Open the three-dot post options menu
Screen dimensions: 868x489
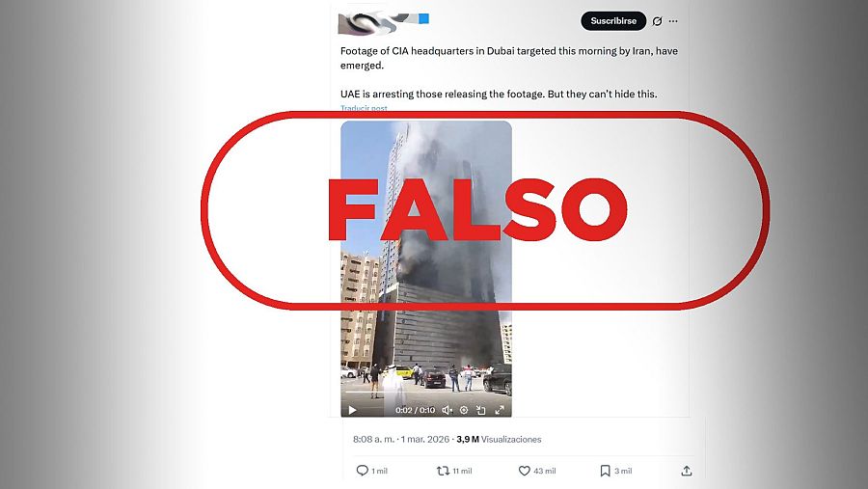(x=673, y=21)
